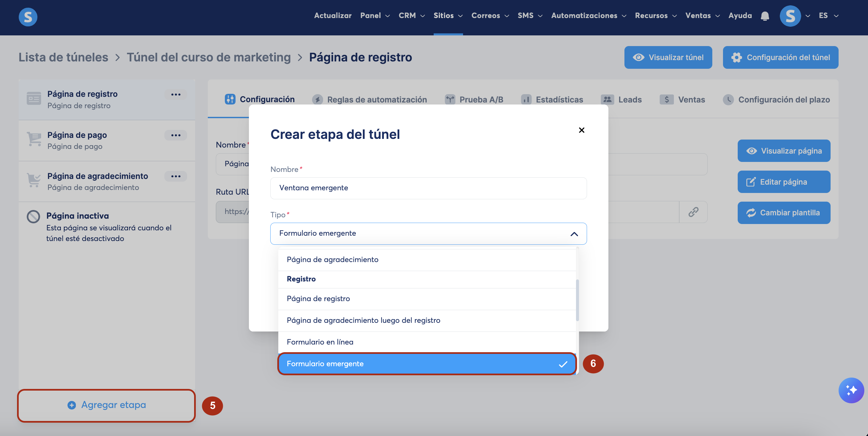Click the Systeme logo in header
Viewport: 868px width, 436px height.
(28, 17)
